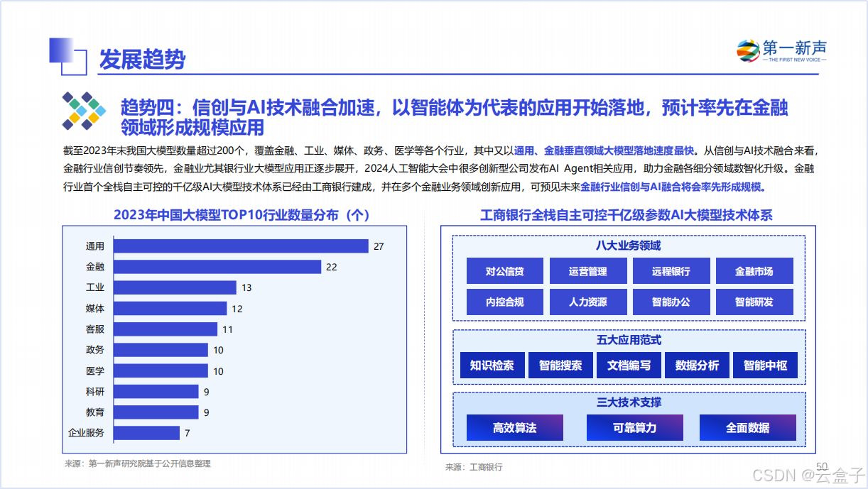This screenshot has width=868, height=489.
Task: Click the 工商银行全栈自主可控 diagram title
Action: pyautogui.click(x=626, y=215)
